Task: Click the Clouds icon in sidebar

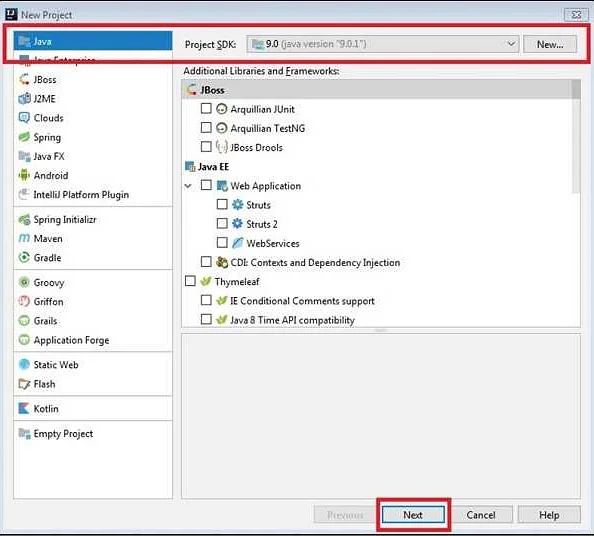Action: (x=24, y=118)
